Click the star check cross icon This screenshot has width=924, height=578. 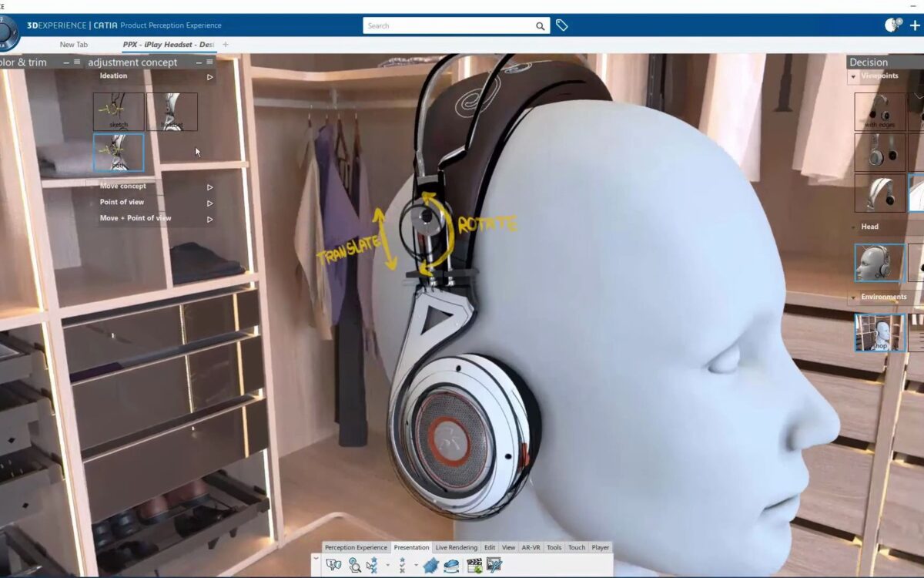coord(402,565)
